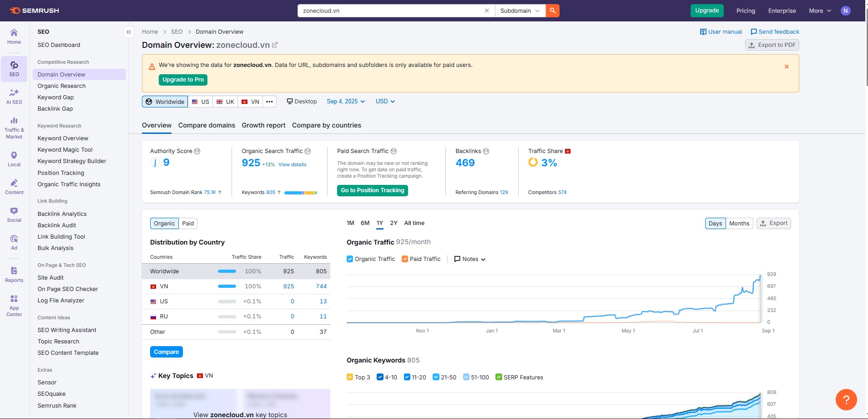Click Export to PDF
This screenshot has width=868, height=419.
coord(772,45)
